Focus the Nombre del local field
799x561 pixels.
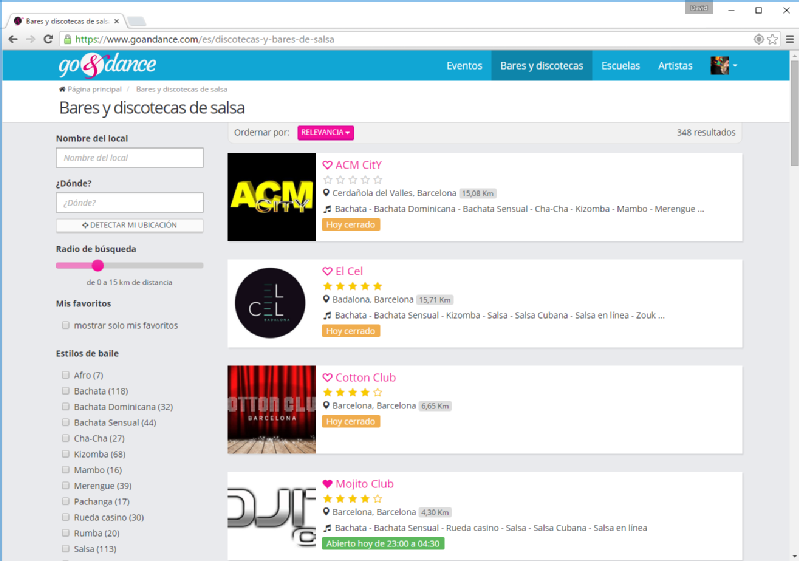pos(129,158)
